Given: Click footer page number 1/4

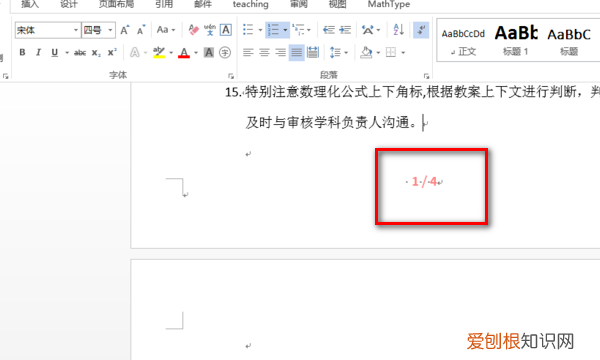Looking at the screenshot, I should [x=424, y=182].
